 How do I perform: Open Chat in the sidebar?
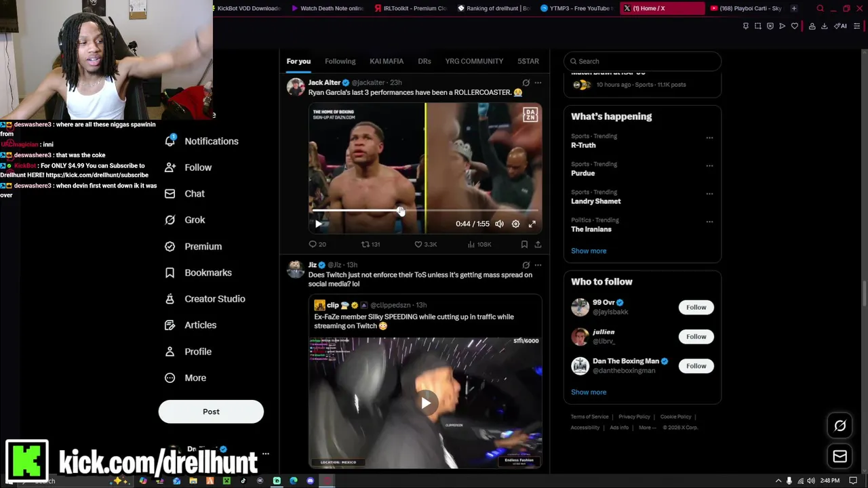point(185,194)
